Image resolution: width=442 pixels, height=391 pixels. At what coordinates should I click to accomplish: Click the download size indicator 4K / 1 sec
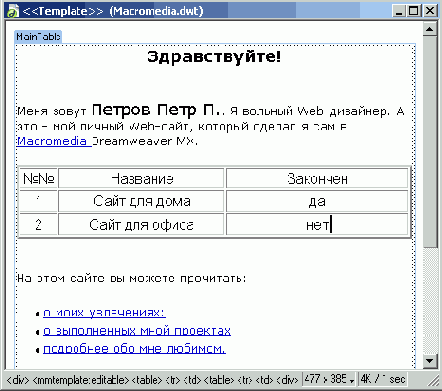coord(383,379)
